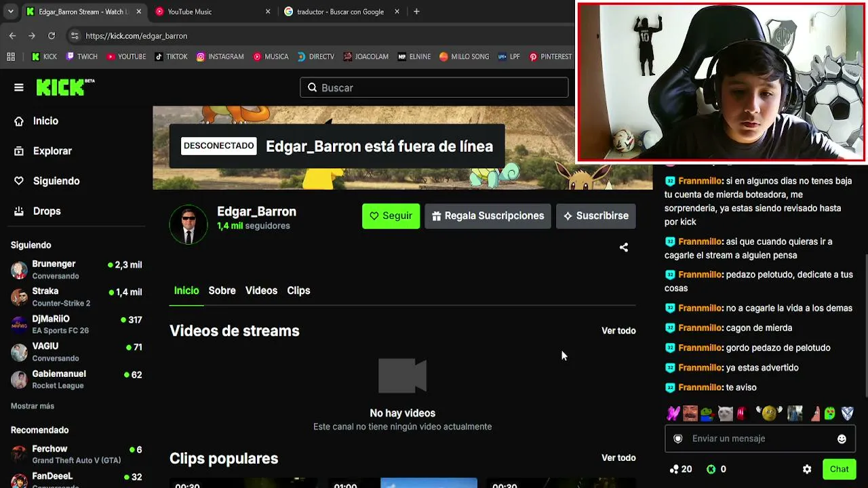868x488 pixels.
Task: Open Straka's Counter-Strike 2 channel
Action: coord(76,297)
